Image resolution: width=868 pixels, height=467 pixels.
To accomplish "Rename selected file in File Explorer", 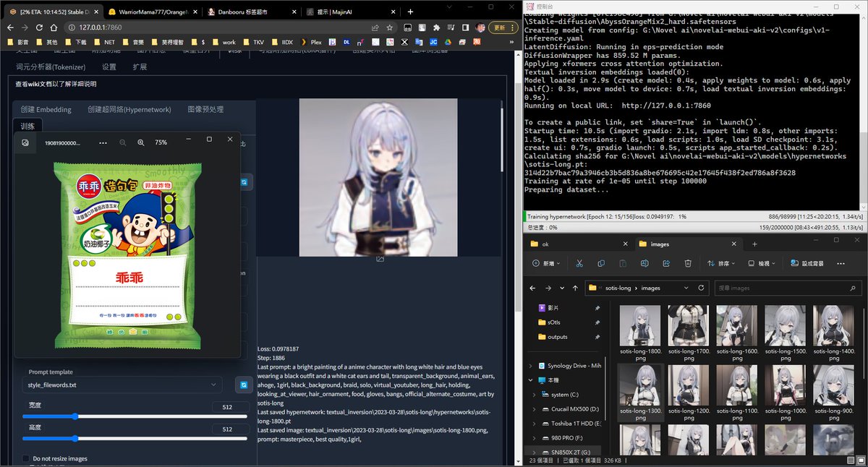I will tap(644, 263).
